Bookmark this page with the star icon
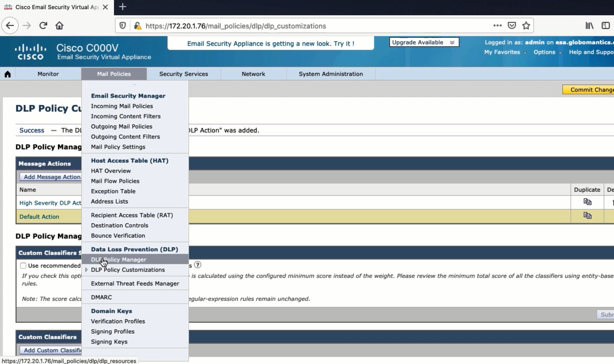 click(526, 25)
